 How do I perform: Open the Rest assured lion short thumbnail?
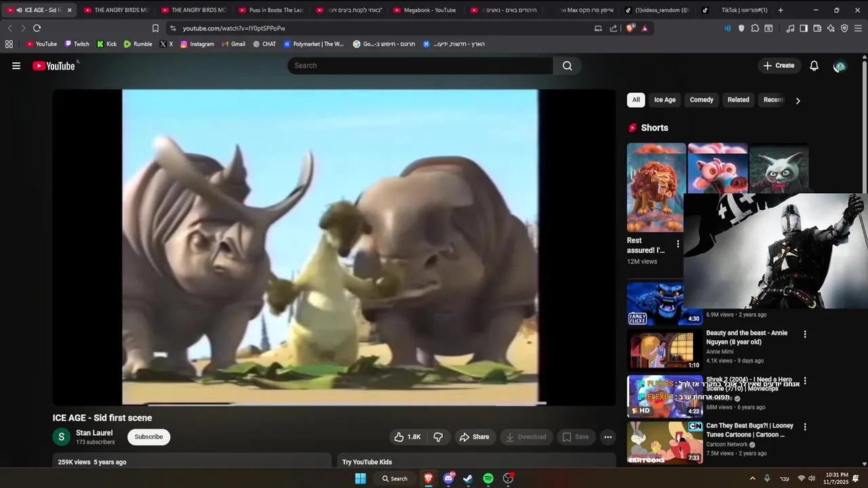[x=656, y=187]
